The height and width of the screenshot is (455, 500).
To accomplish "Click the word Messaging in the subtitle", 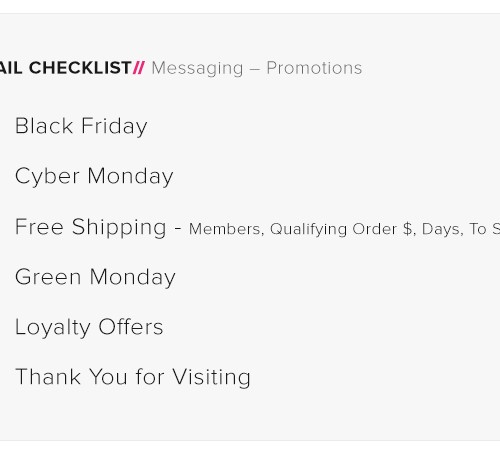I will coord(197,69).
